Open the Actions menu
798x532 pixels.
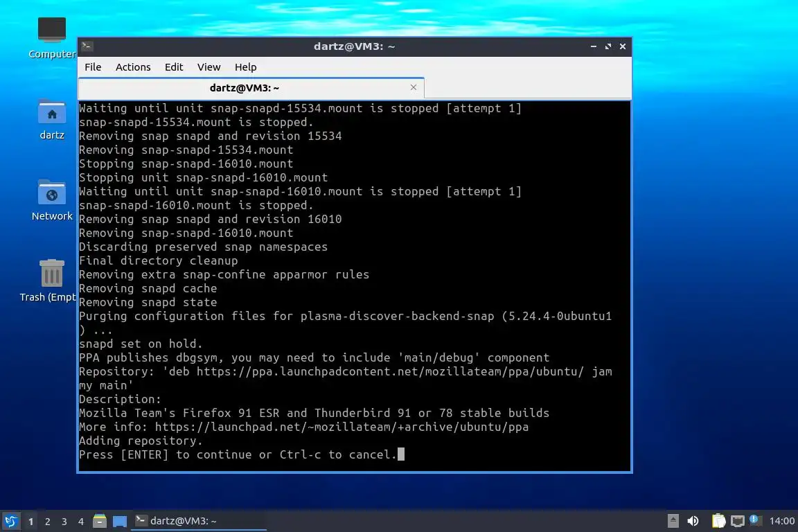(133, 67)
